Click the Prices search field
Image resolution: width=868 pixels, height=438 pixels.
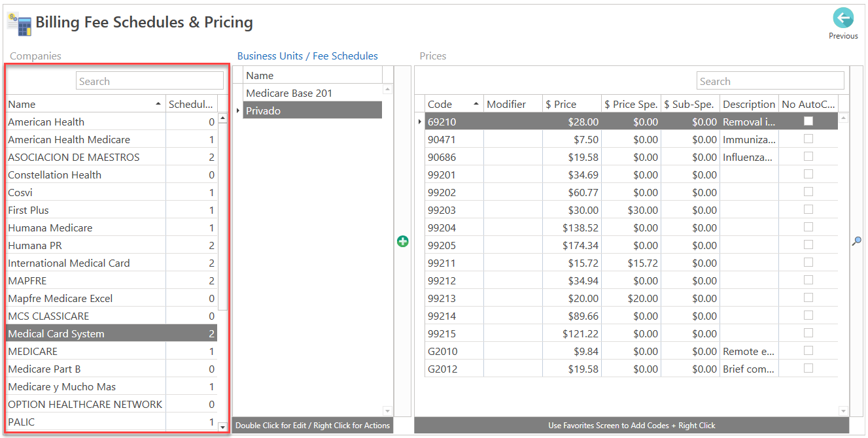(770, 81)
